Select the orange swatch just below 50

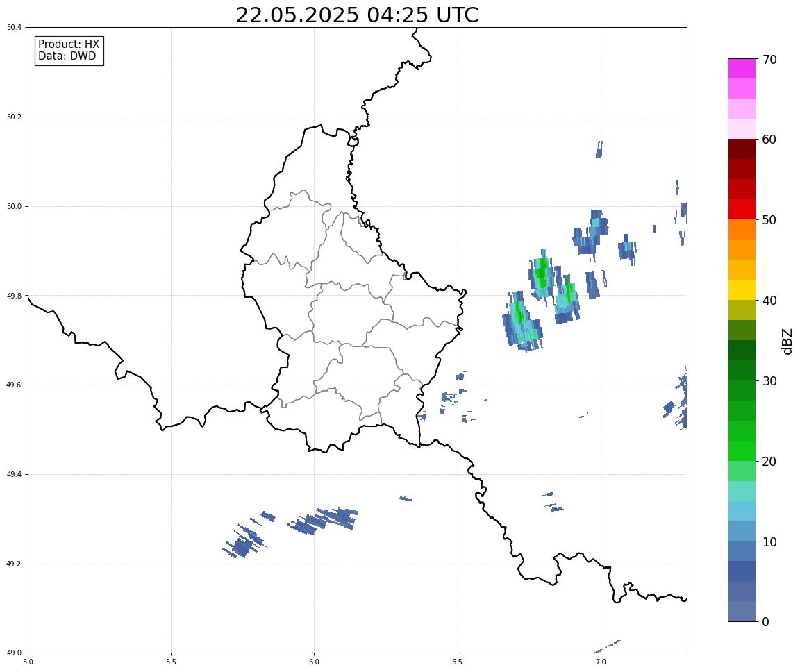742,230
